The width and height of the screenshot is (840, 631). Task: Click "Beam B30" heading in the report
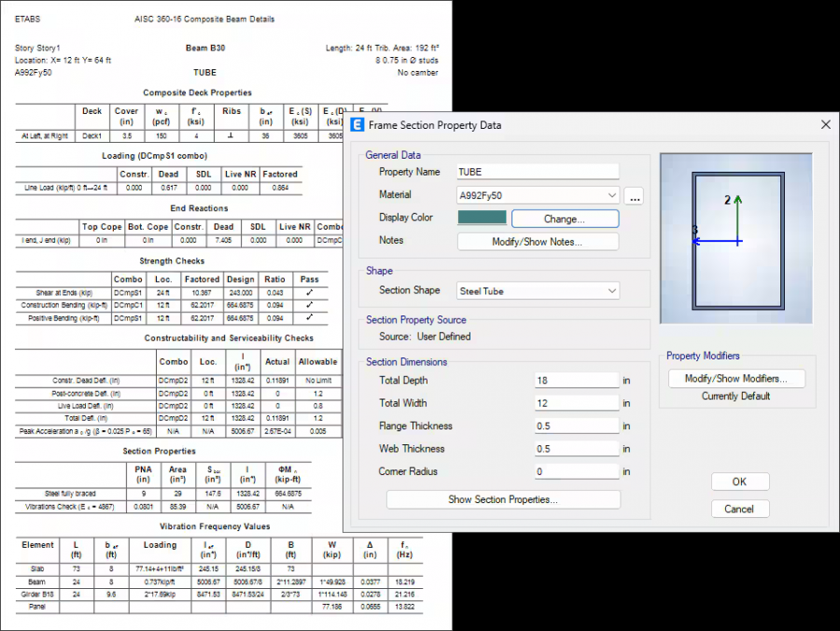click(x=205, y=48)
